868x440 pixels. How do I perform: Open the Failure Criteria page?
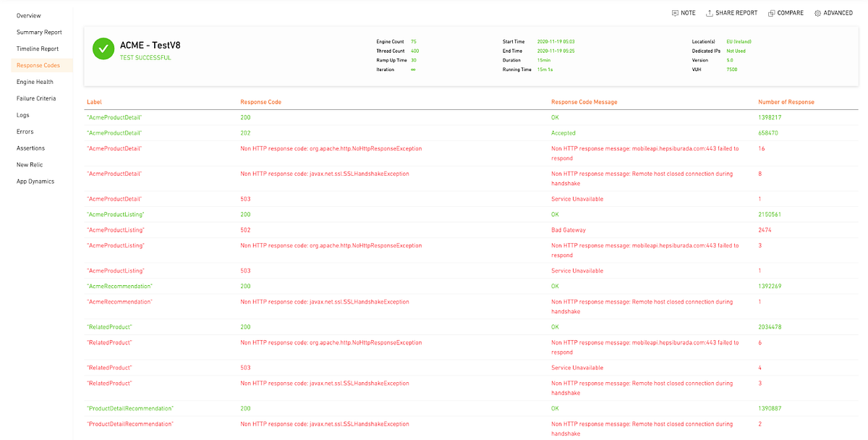38,98
